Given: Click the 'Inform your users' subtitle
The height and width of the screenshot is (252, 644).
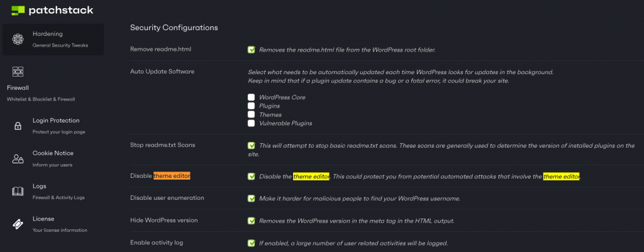Looking at the screenshot, I should coord(53,165).
